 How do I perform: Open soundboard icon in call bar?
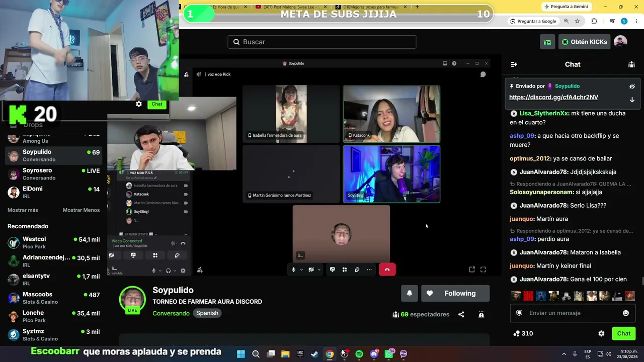coord(357,269)
